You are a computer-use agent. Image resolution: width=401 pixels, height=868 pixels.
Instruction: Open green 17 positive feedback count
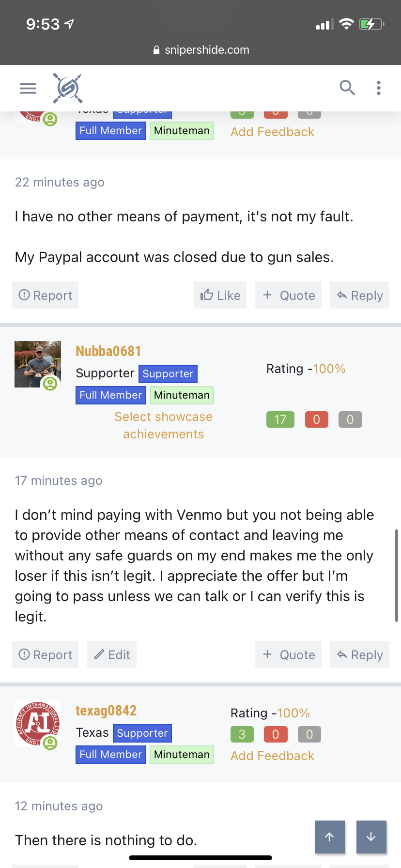[x=280, y=419]
